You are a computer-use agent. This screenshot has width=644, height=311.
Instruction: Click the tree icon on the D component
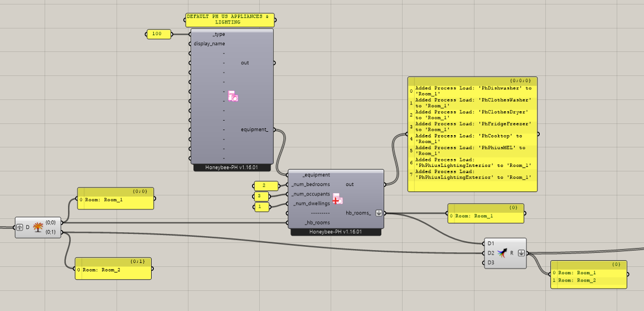[x=38, y=227]
